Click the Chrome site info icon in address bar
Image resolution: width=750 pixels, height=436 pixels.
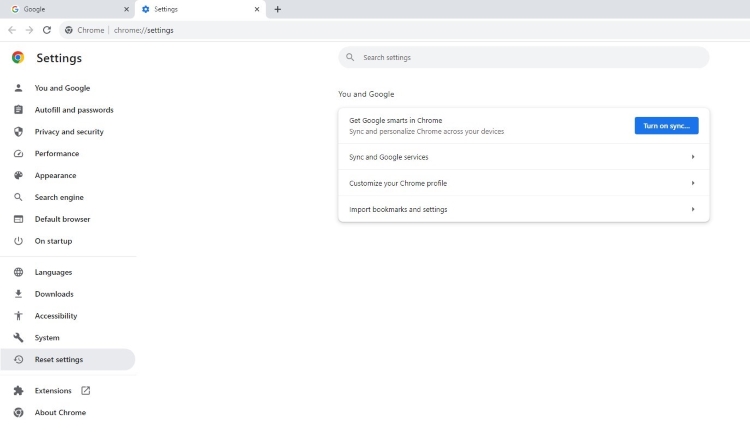69,30
